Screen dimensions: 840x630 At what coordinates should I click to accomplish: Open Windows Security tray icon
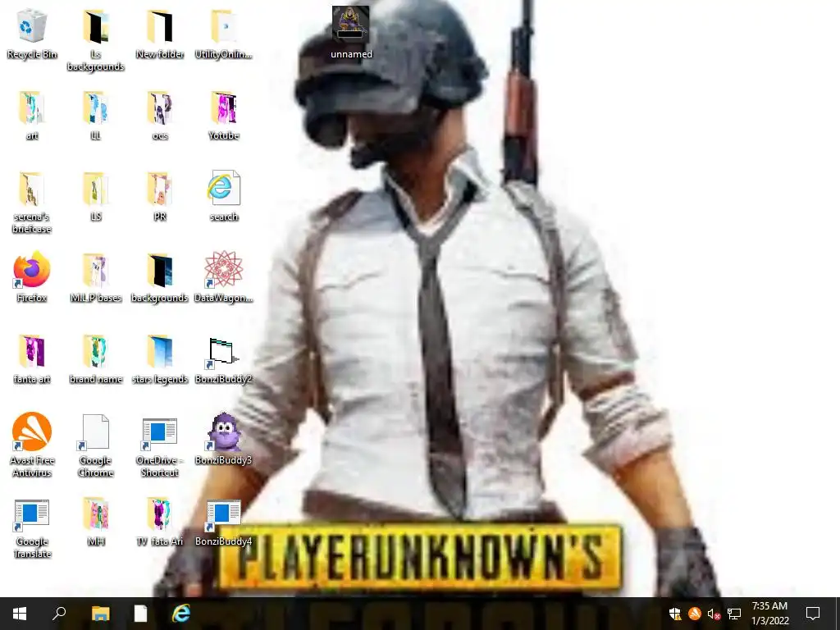pyautogui.click(x=675, y=614)
